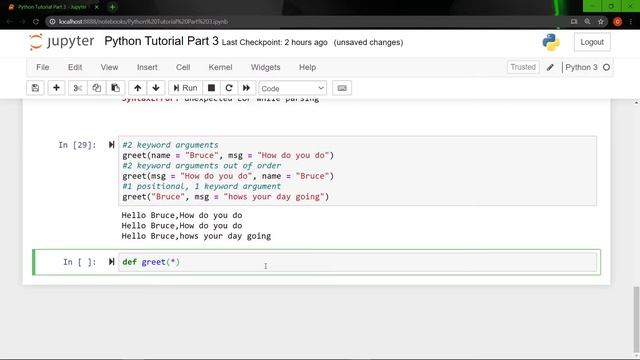Interrupt the kernel with stop icon
Viewport: 640px width, 360px height.
coord(211,88)
